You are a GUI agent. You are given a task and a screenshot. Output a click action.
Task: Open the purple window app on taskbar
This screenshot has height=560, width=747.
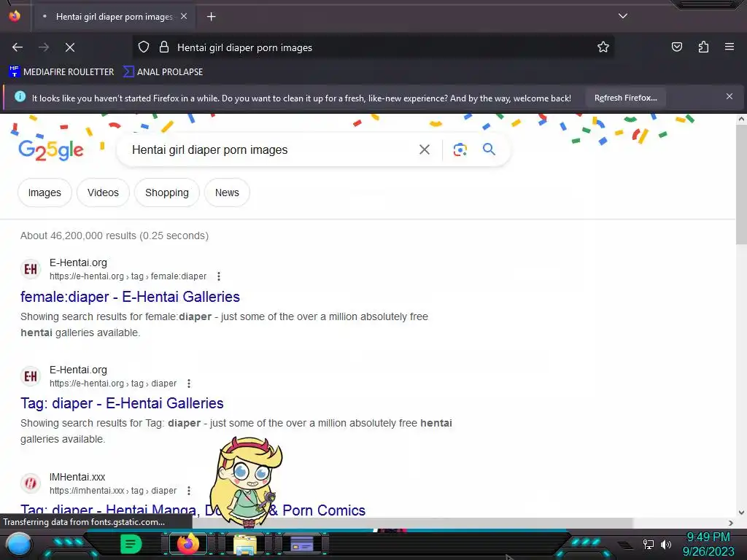click(x=302, y=544)
